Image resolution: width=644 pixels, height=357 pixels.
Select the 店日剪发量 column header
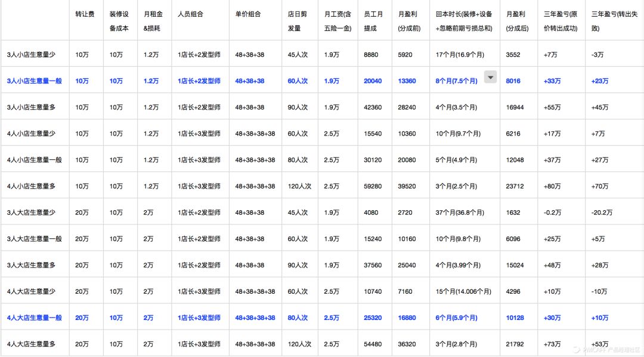[298, 21]
